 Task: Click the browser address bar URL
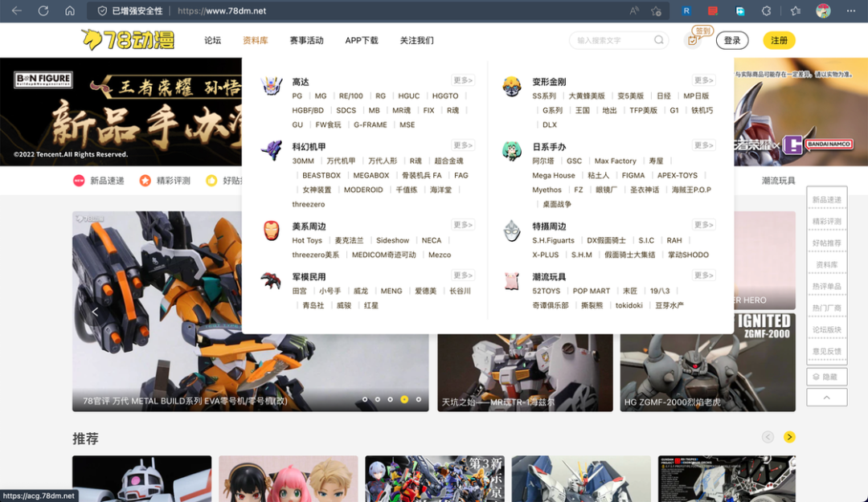click(222, 10)
